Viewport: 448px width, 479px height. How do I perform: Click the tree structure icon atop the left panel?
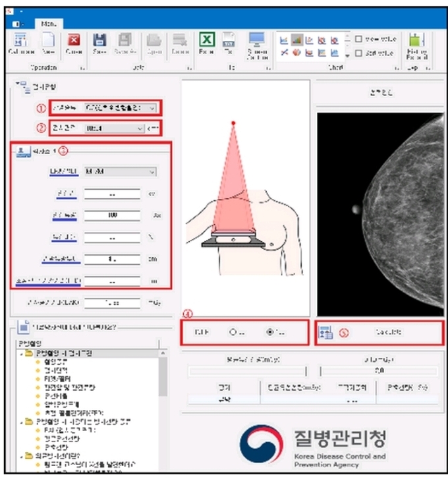24,88
